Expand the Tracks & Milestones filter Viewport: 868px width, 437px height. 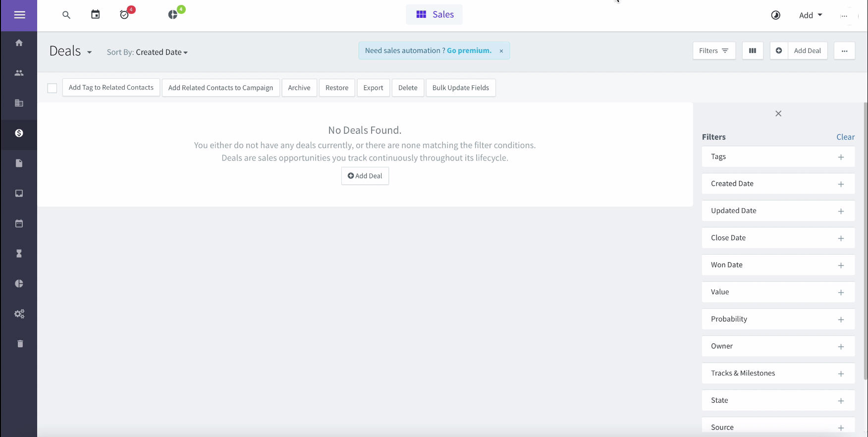tap(778, 373)
